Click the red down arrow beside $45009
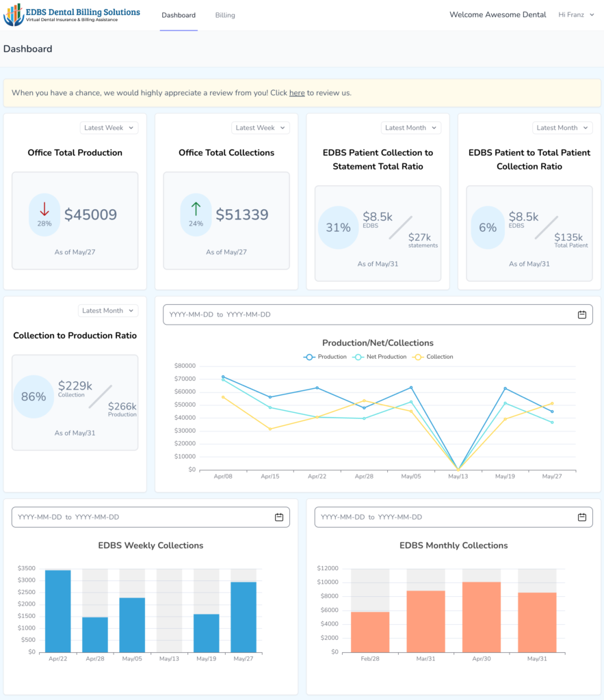 44,209
